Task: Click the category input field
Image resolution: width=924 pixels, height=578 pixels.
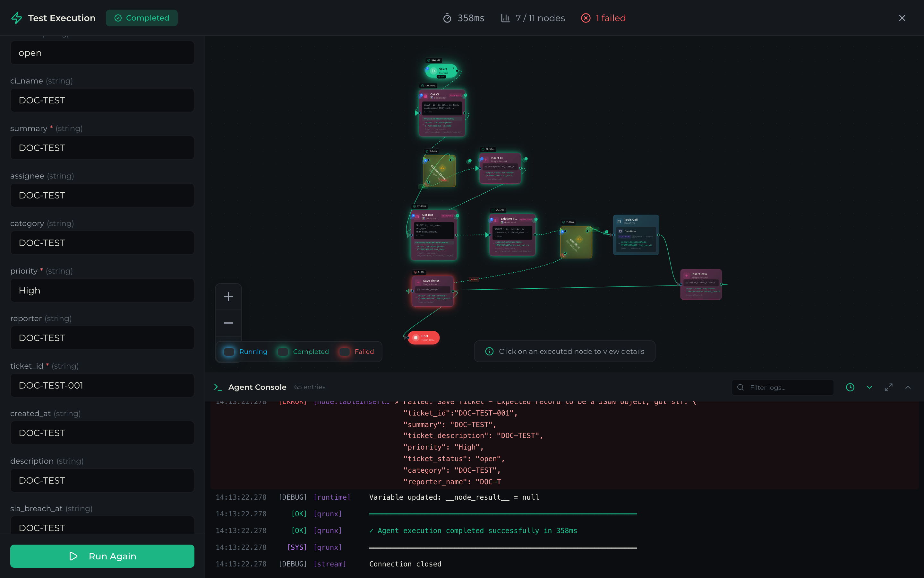Action: tap(102, 243)
